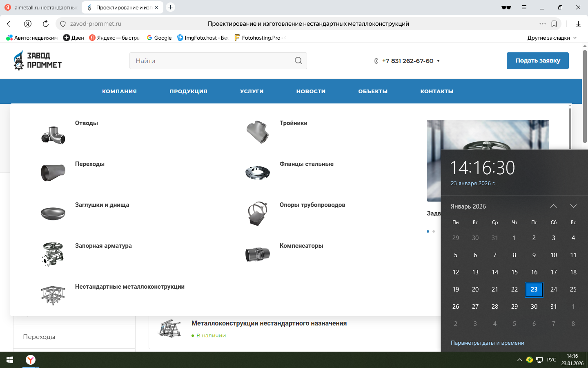
Task: Click the incognito mask icon in title bar
Action: 506,7
